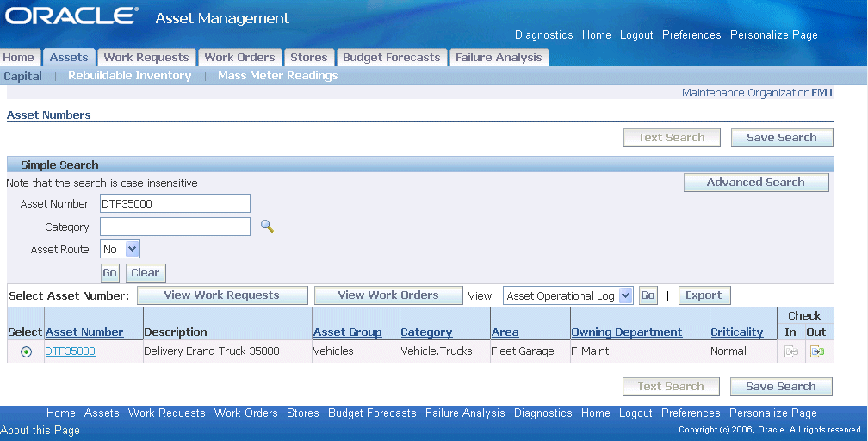Switch to the Home tab
This screenshot has width=868, height=441.
pyautogui.click(x=19, y=57)
